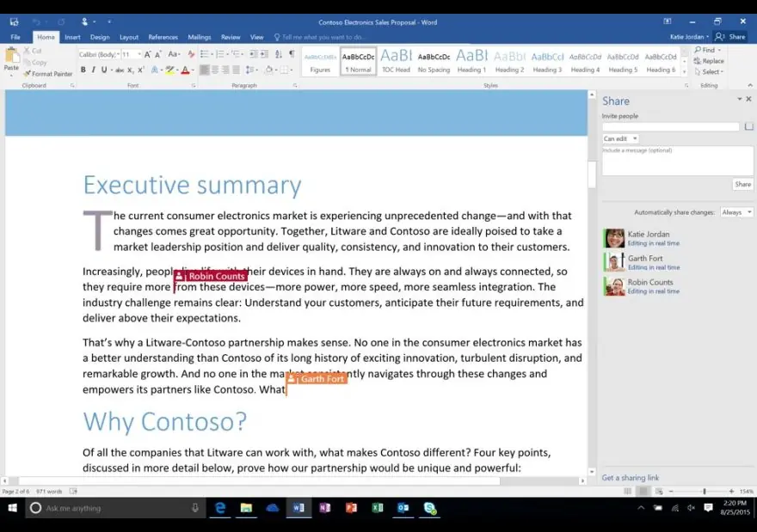Open the address book icon

pos(748,126)
